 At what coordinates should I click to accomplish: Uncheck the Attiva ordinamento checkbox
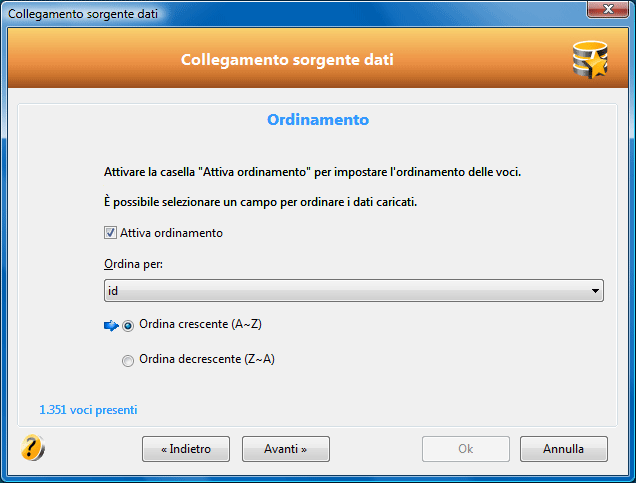110,233
